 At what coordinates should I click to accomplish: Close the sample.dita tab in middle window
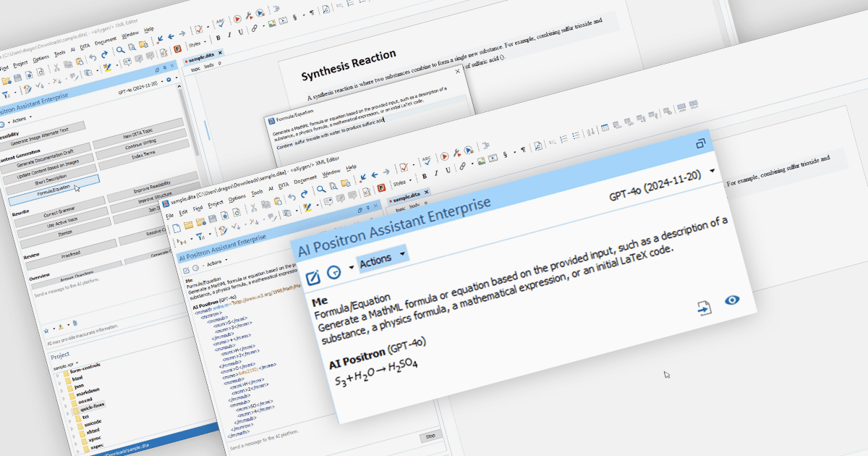(427, 192)
